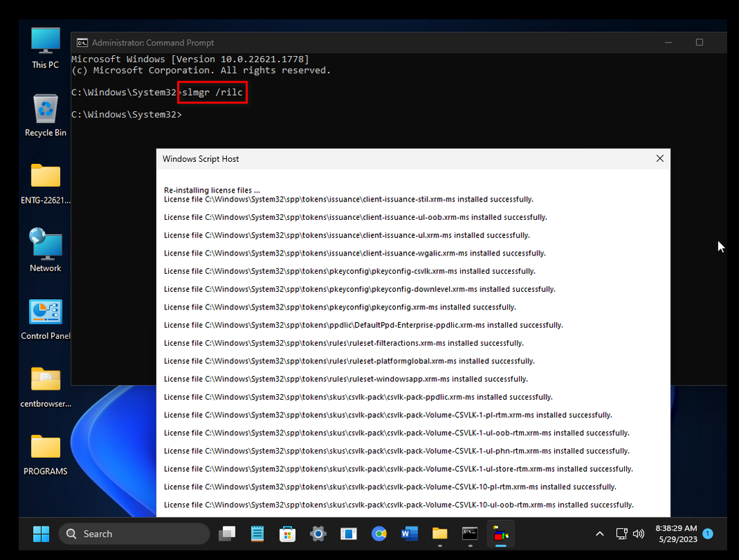Click ruleset-windowsapp.xrm-ms license line
This screenshot has width=739, height=560.
tap(346, 379)
